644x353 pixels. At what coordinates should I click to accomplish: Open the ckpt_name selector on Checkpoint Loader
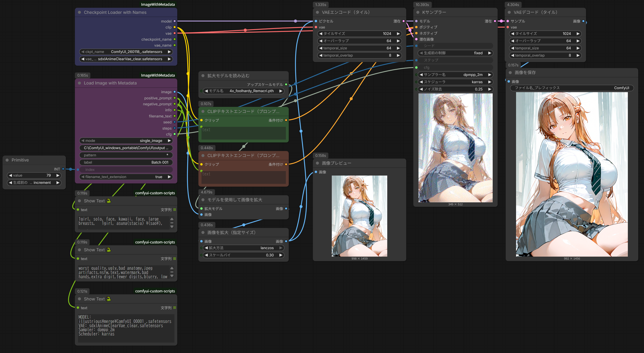tap(126, 52)
